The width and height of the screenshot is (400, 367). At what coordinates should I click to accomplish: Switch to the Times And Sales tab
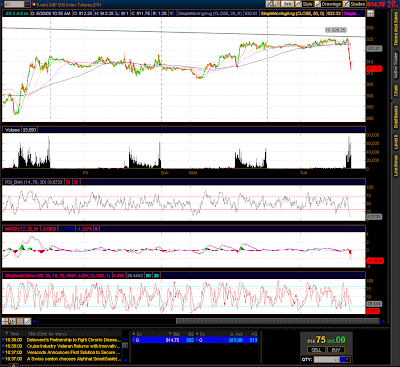395,29
